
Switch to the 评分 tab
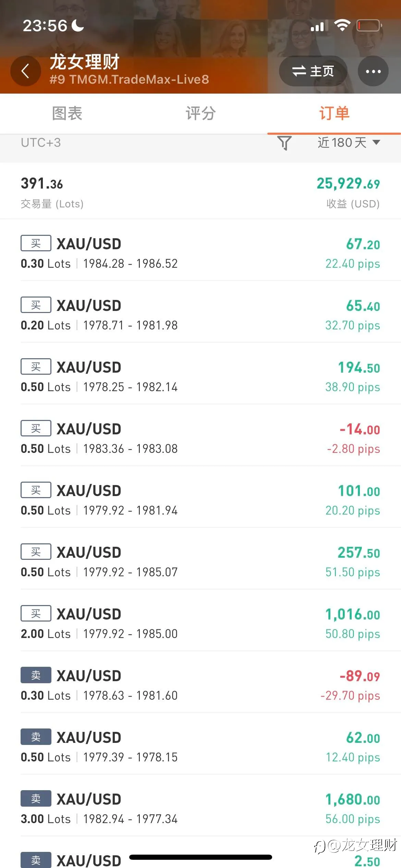200,113
